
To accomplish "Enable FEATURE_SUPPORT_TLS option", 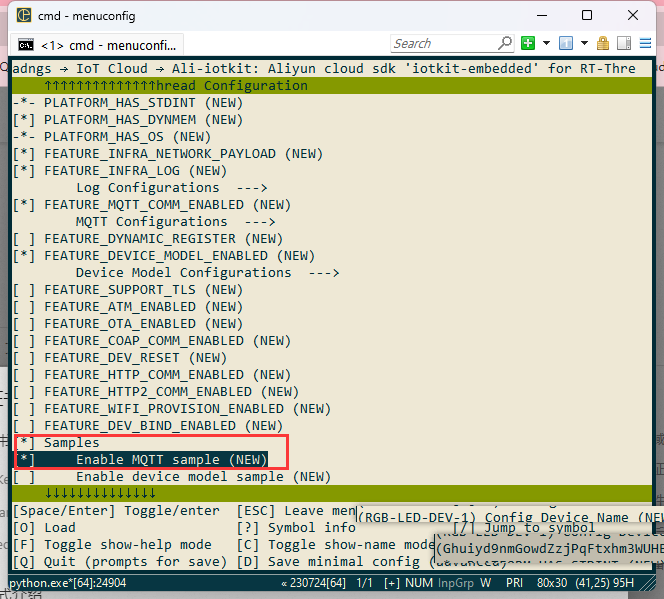I will point(128,290).
